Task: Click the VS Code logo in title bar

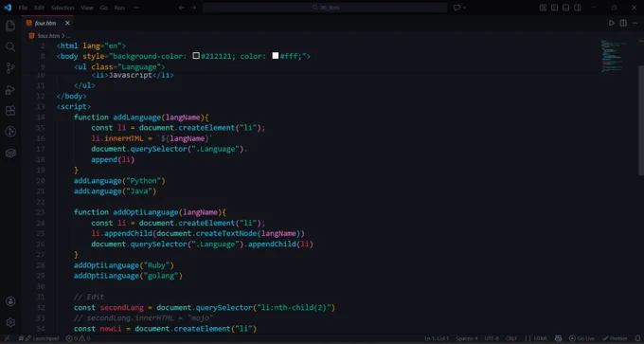Action: [x=8, y=8]
